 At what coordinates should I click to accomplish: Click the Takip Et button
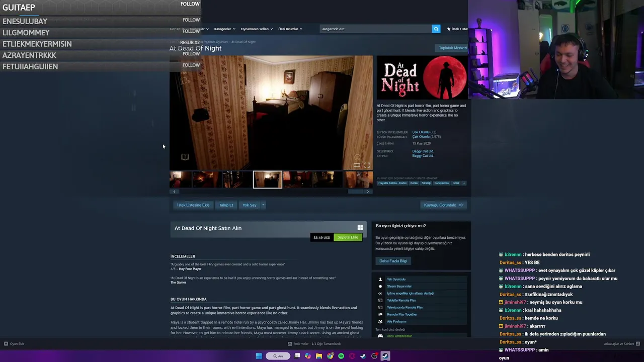point(226,205)
